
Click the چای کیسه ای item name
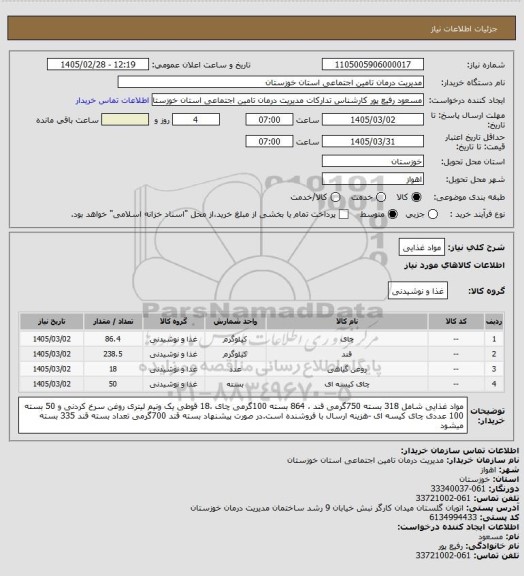347,384
